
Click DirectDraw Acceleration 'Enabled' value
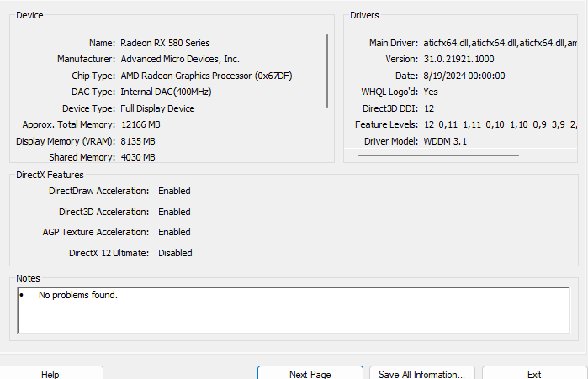coord(174,191)
